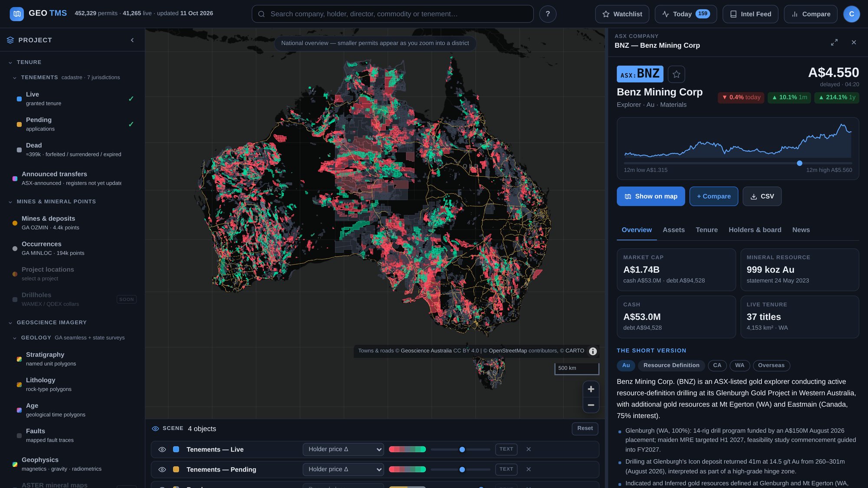The height and width of the screenshot is (488, 868).
Task: Remove Tenements — Pending scene object
Action: pyautogui.click(x=529, y=469)
